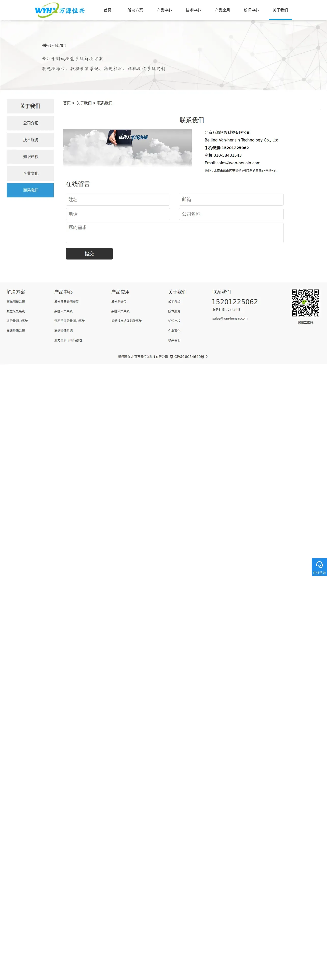Viewport: 327px width, 980px height.
Task: Open footer link 测力台和IEPE传感器
Action: [x=69, y=340]
